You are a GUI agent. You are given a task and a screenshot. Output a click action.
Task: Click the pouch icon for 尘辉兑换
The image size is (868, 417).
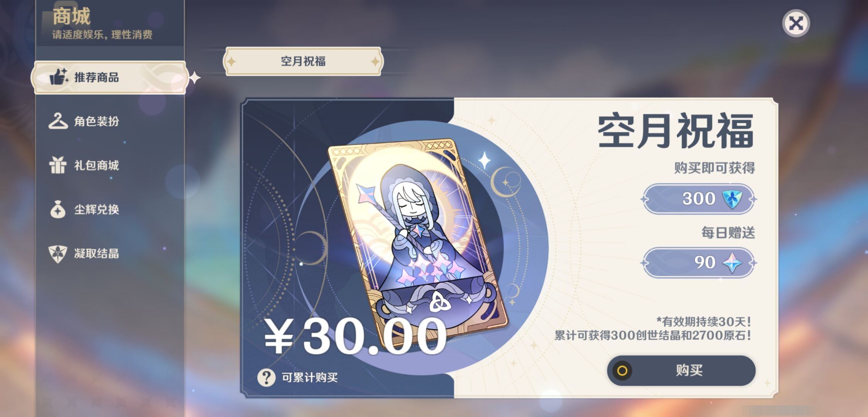[58, 209]
